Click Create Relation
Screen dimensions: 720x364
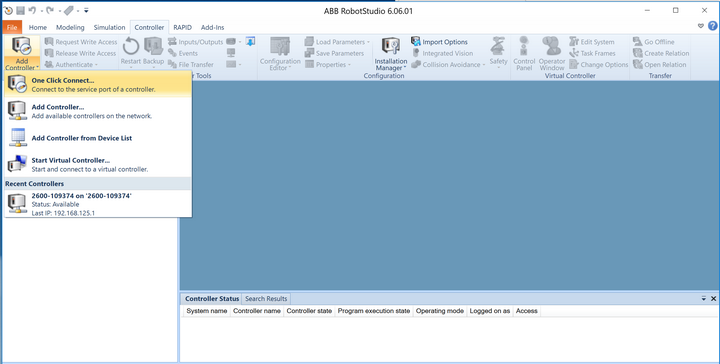point(661,53)
